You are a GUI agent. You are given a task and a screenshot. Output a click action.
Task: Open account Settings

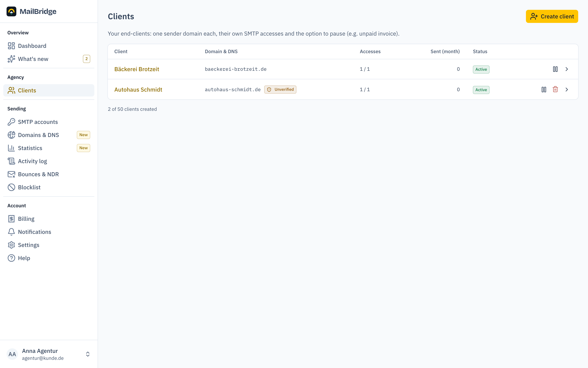pos(49,245)
